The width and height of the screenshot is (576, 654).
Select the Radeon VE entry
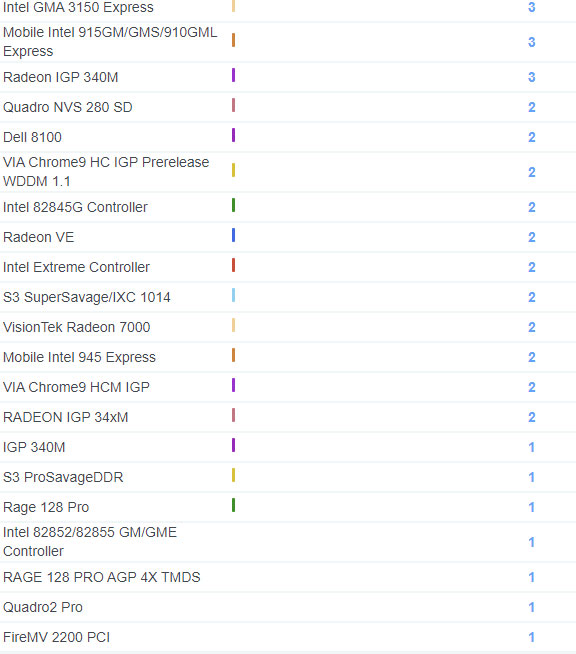click(x=38, y=237)
